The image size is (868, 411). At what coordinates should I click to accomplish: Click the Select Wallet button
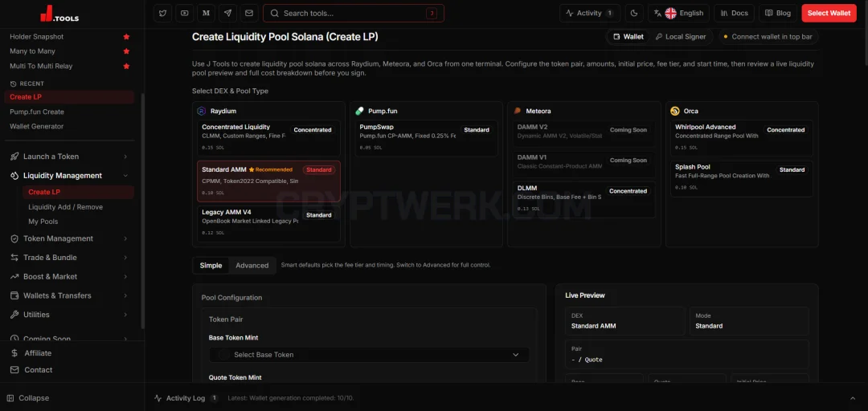coord(829,14)
